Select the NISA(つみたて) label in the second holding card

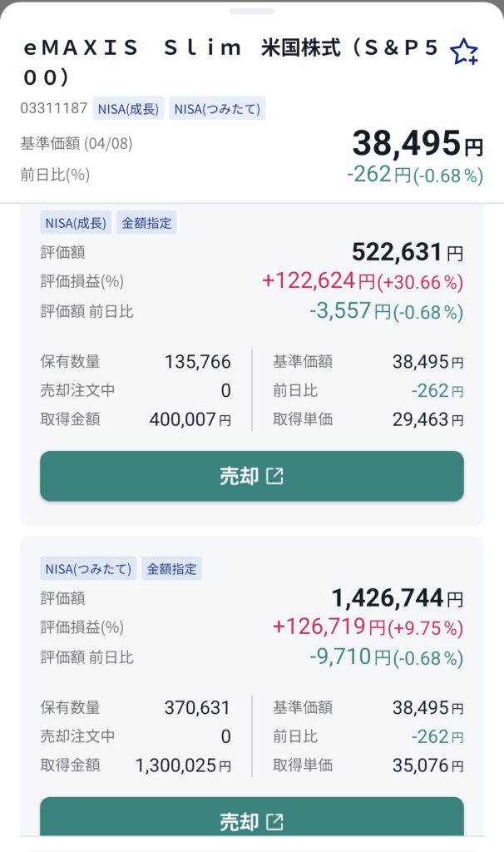tap(87, 569)
